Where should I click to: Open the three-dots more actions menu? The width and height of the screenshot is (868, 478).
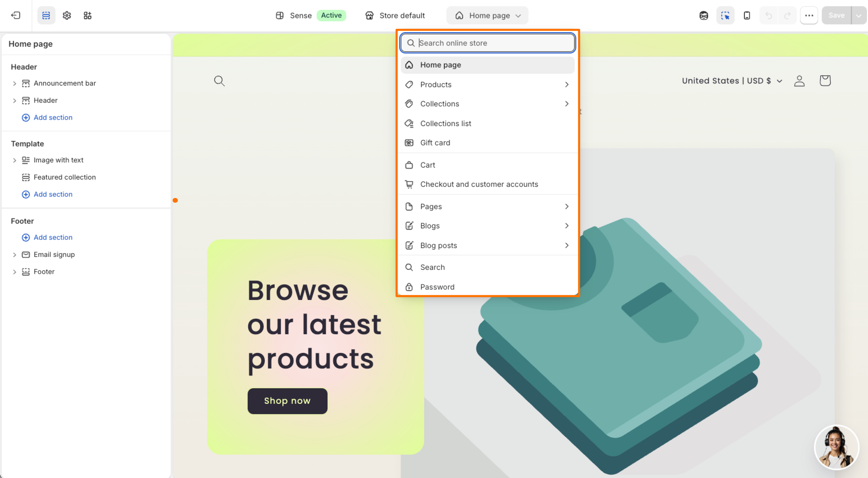809,15
